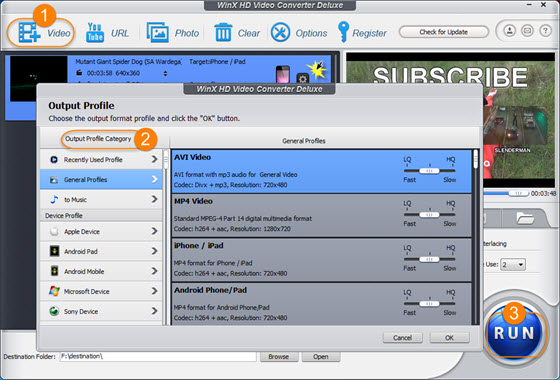The width and height of the screenshot is (560, 380).
Task: Expand Microsoft Device chevron
Action: (x=154, y=291)
